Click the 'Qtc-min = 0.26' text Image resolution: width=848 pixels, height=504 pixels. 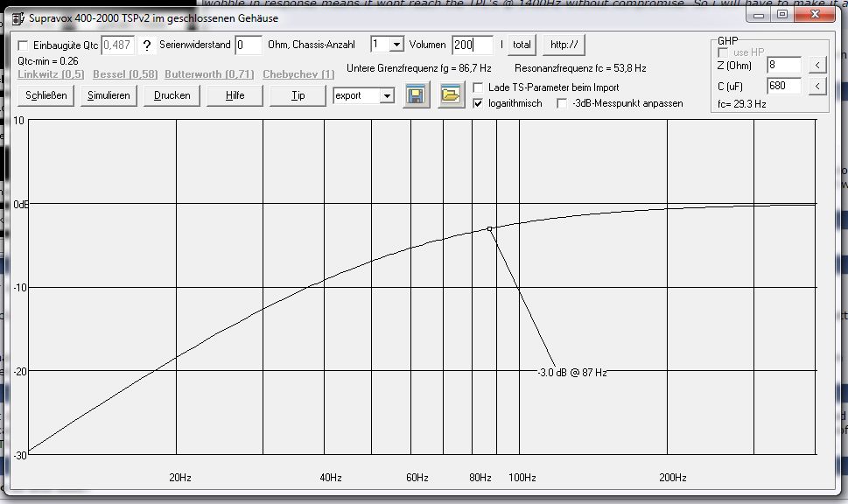pyautogui.click(x=47, y=61)
